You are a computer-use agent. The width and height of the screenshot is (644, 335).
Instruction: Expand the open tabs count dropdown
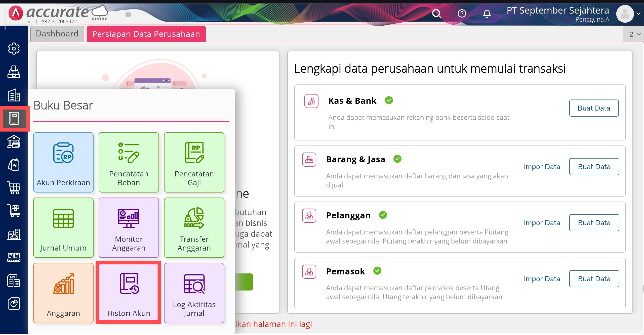coord(634,34)
